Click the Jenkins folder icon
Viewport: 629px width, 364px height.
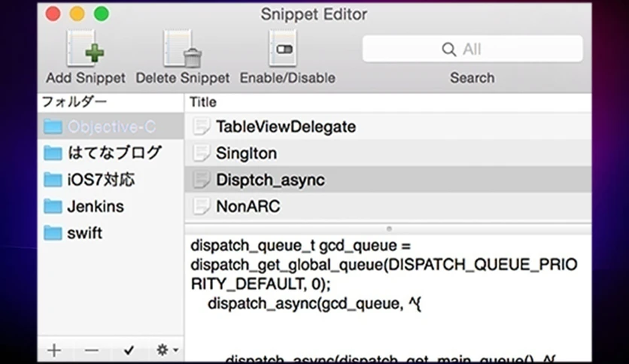coord(53,207)
